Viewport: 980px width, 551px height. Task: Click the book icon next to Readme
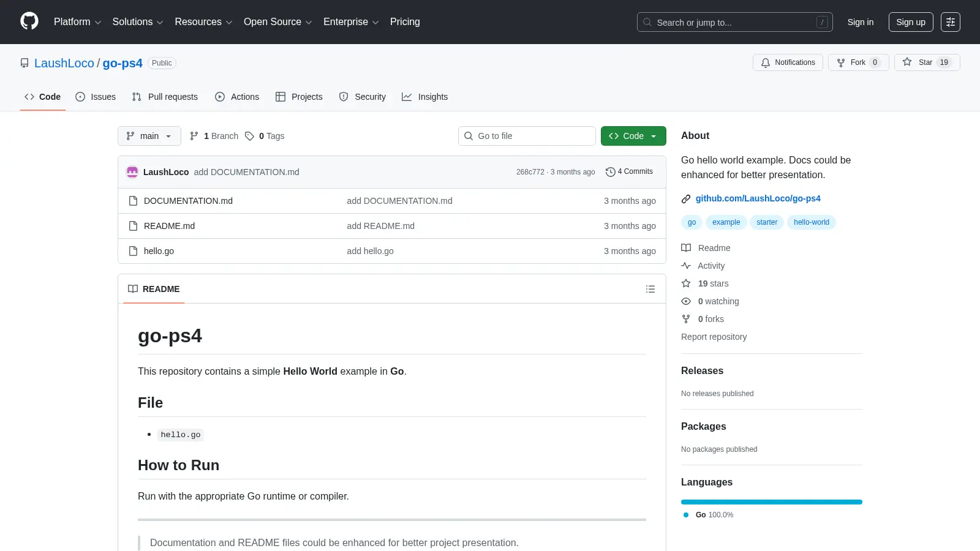[x=686, y=248]
